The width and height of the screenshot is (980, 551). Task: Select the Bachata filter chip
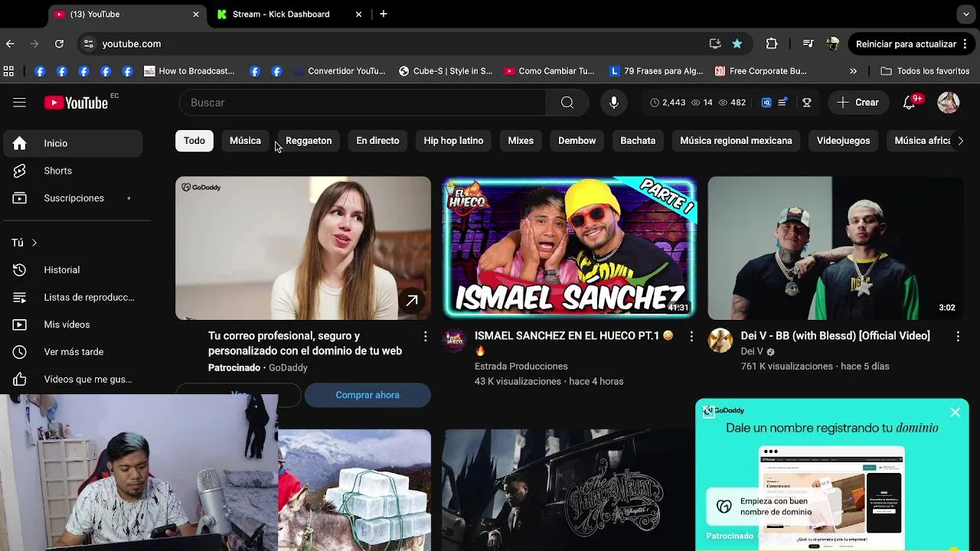[x=638, y=141]
